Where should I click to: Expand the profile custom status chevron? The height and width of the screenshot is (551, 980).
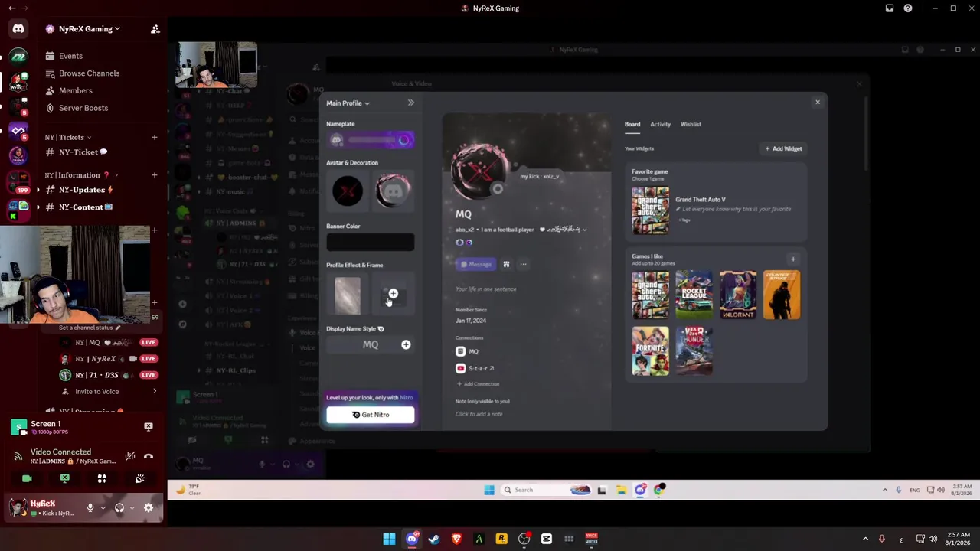point(584,230)
